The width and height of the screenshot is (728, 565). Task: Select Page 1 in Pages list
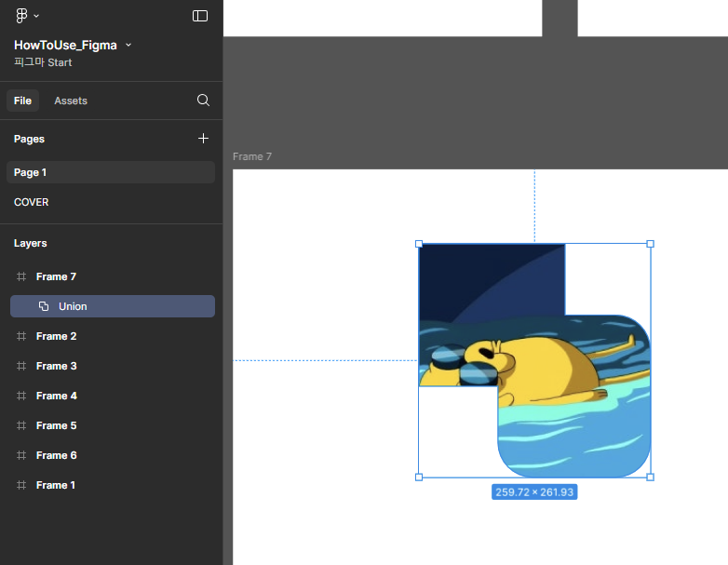(x=111, y=172)
